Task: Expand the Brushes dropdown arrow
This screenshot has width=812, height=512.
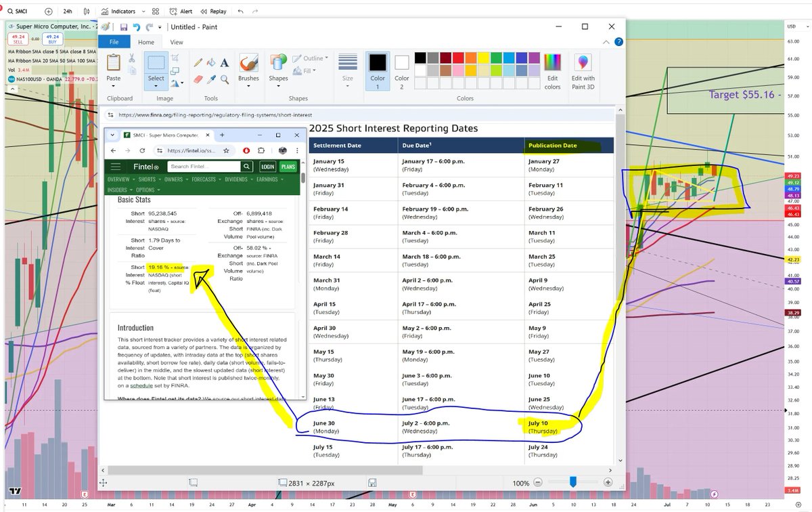Action: (248, 86)
